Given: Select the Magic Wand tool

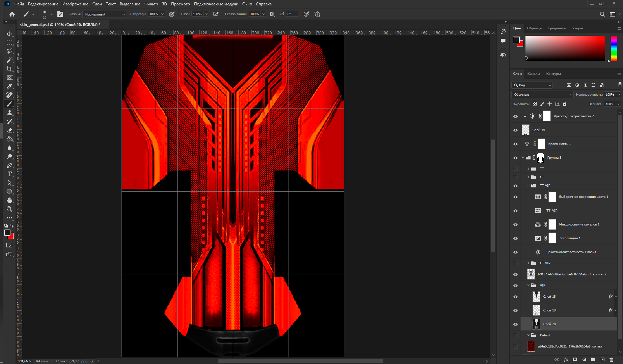Looking at the screenshot, I should coord(9,60).
